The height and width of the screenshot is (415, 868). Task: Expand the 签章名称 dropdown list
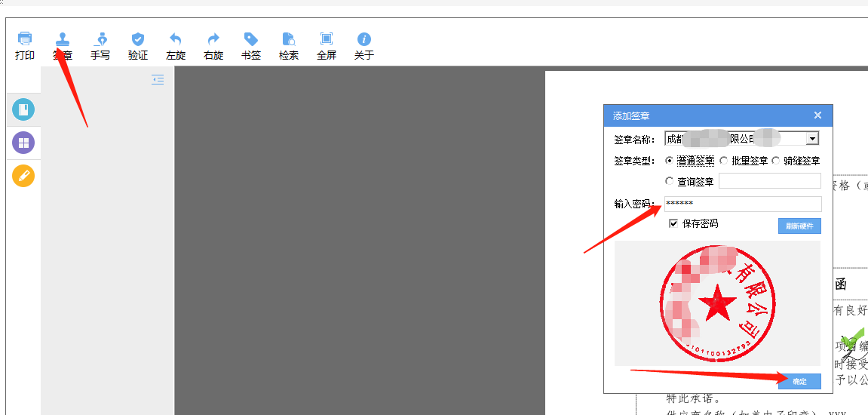812,139
